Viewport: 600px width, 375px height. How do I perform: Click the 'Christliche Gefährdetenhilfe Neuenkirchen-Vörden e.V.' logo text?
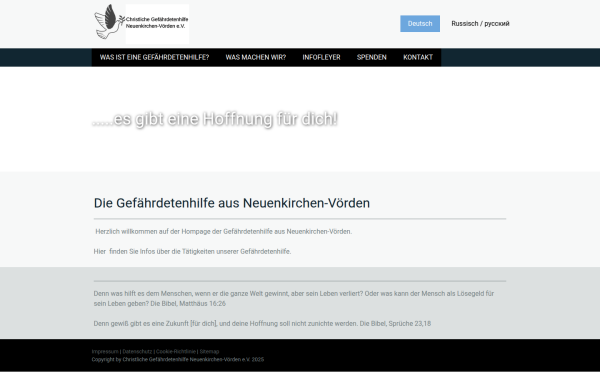157,23
